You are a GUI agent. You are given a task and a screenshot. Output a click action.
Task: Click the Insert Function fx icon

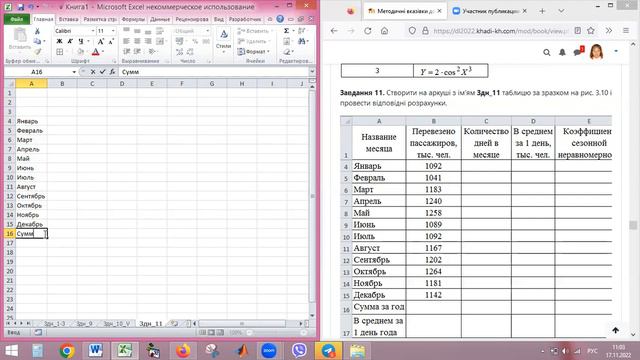pos(112,72)
